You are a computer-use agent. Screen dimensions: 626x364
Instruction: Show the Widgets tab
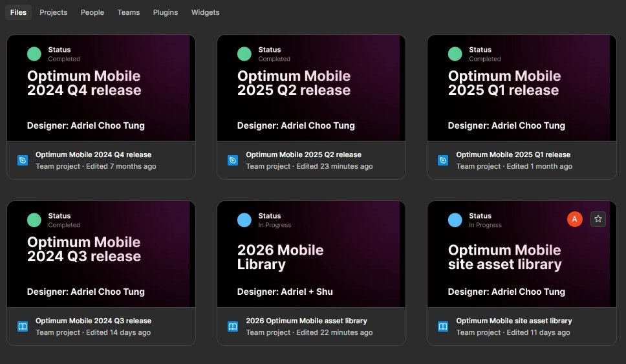tap(205, 12)
